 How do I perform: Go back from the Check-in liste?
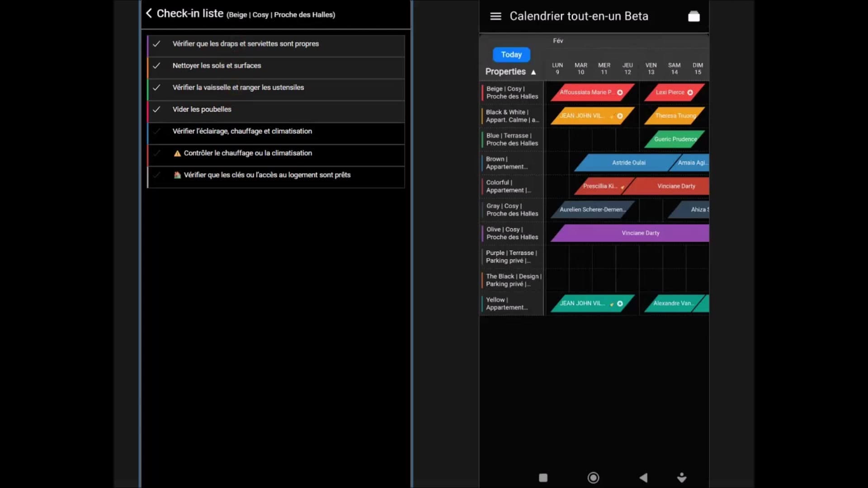click(149, 14)
